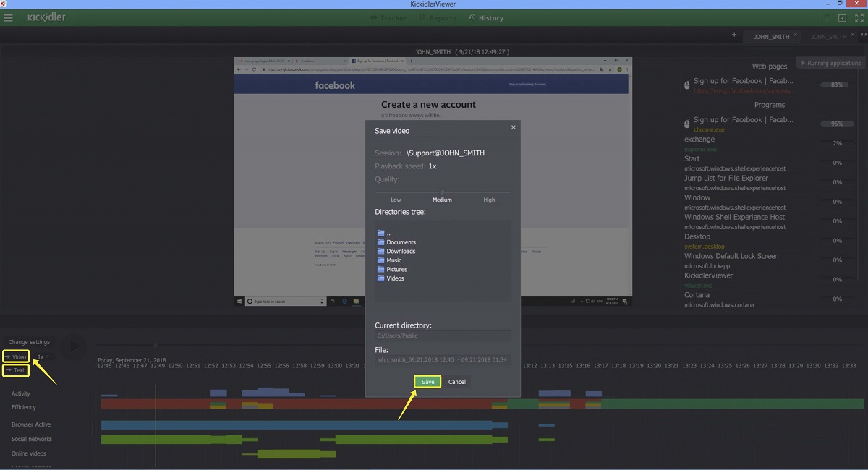Click the playback position slider handle
868x470 pixels.
pyautogui.click(x=155, y=345)
